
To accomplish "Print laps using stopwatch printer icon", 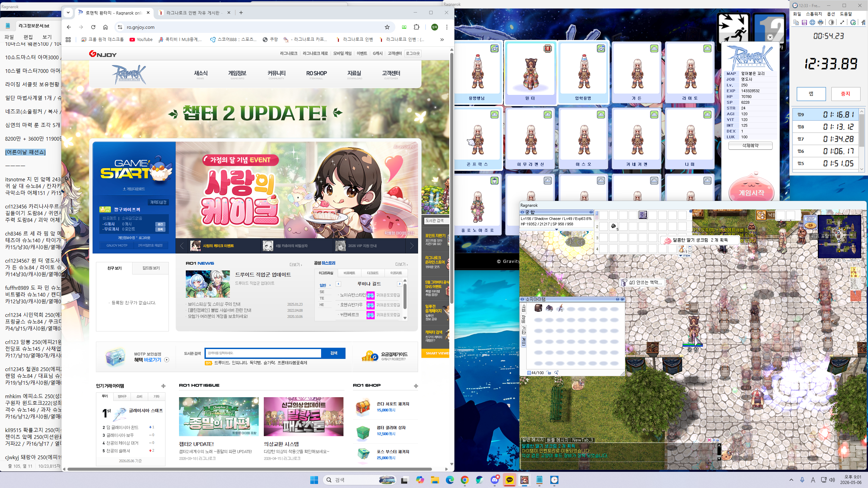I will 821,22.
